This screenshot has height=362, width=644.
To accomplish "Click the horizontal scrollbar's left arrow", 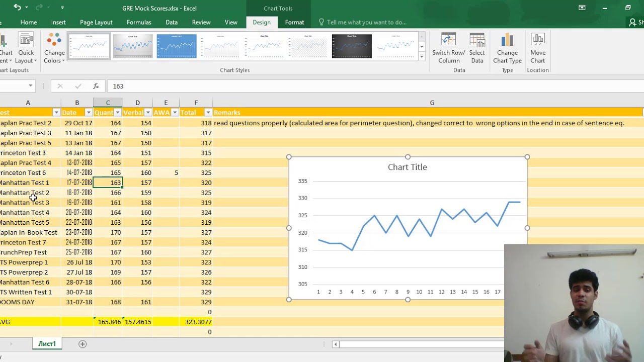I will pos(336,344).
